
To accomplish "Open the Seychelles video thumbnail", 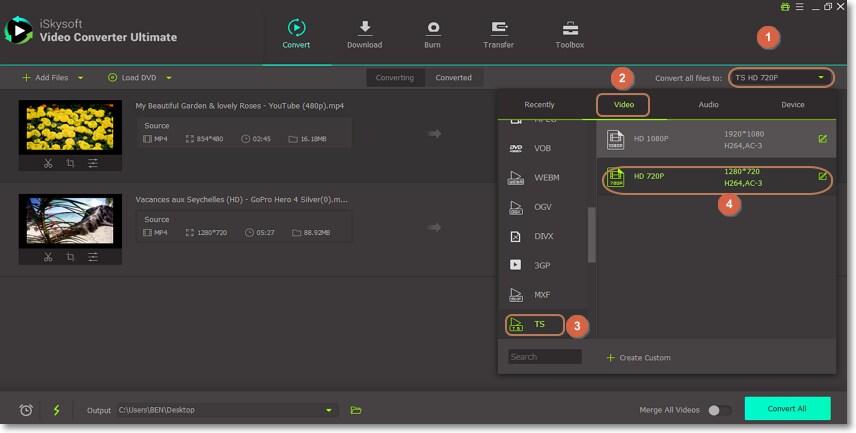I will tap(70, 221).
